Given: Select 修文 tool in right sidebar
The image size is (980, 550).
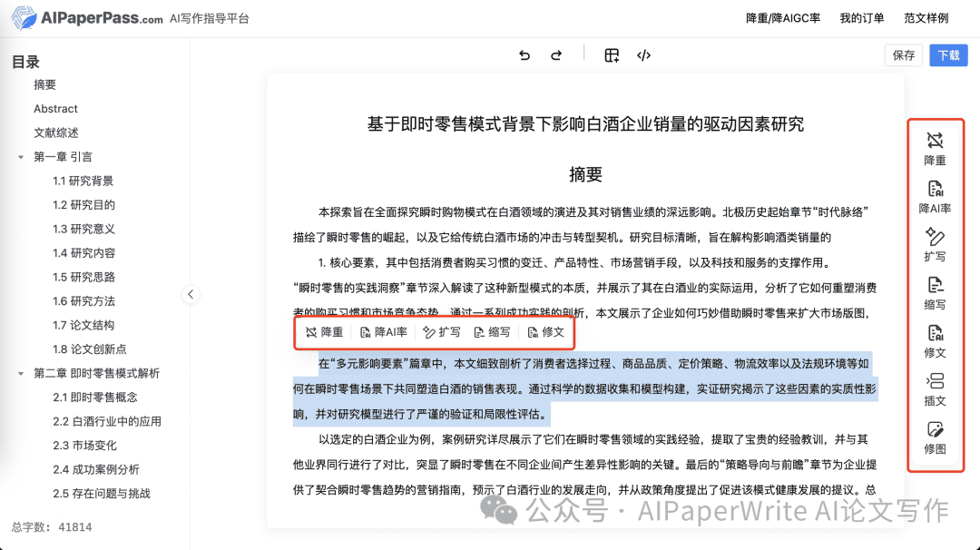Looking at the screenshot, I should click(935, 341).
